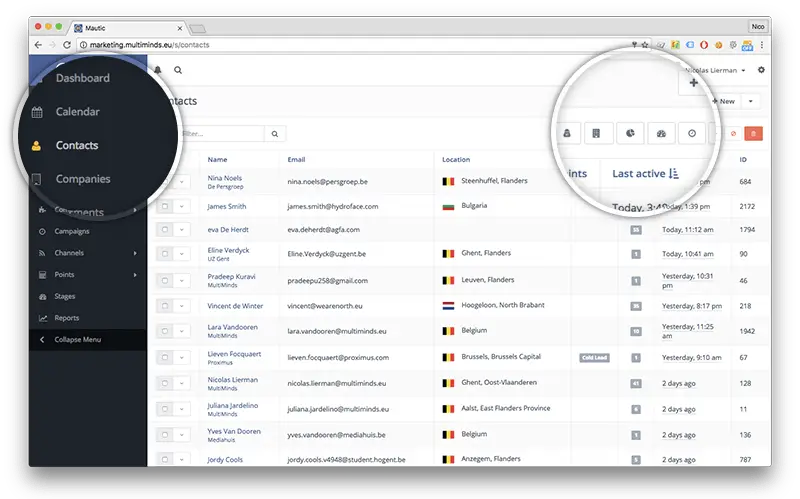Click the Bulgaria flag in James Smith row
This screenshot has width=800, height=499.
[x=448, y=207]
